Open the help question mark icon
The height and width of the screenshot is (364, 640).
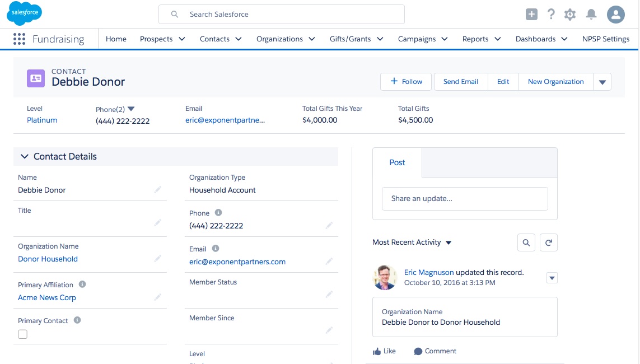[x=551, y=15]
